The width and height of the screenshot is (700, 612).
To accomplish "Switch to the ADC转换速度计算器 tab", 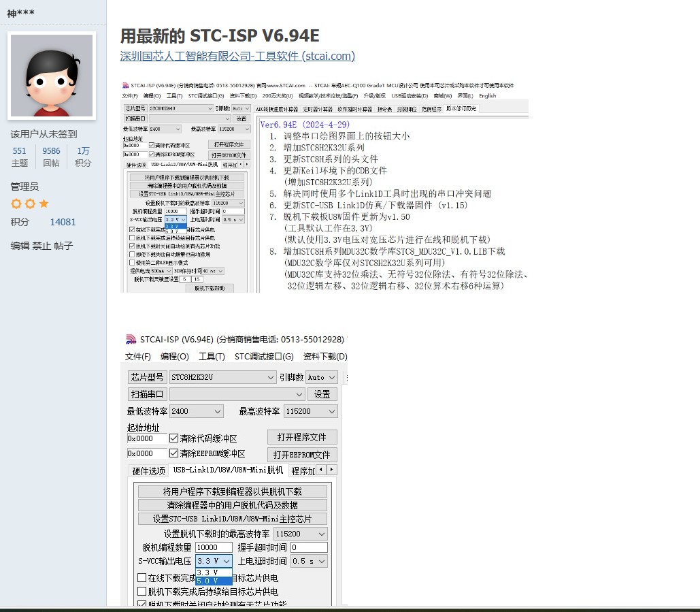I will [x=277, y=109].
